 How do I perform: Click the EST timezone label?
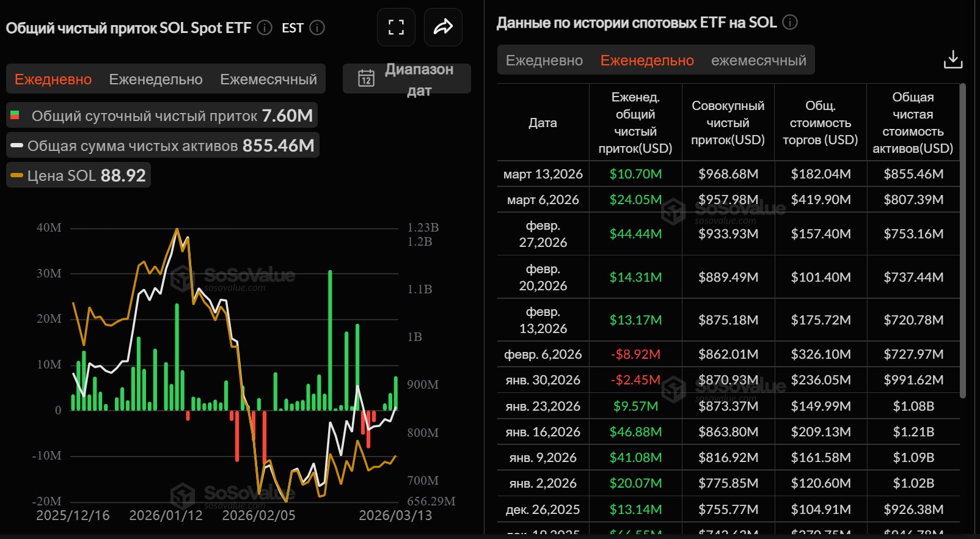click(x=293, y=28)
